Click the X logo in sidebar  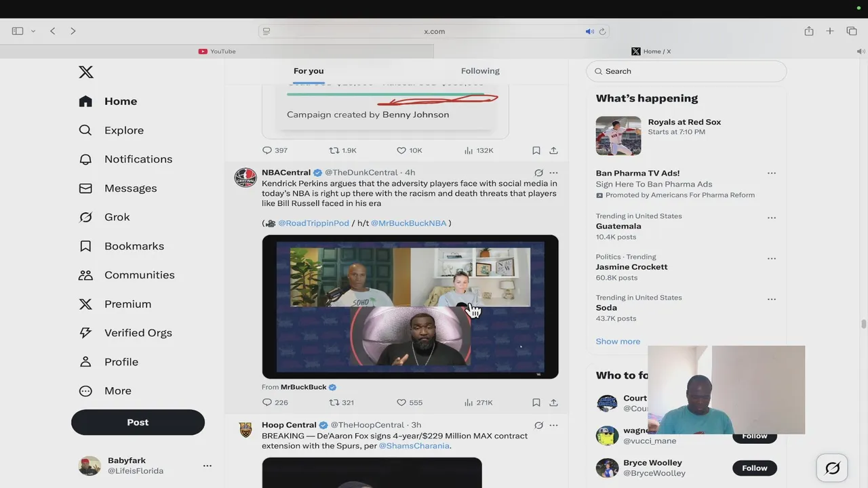[x=86, y=72]
